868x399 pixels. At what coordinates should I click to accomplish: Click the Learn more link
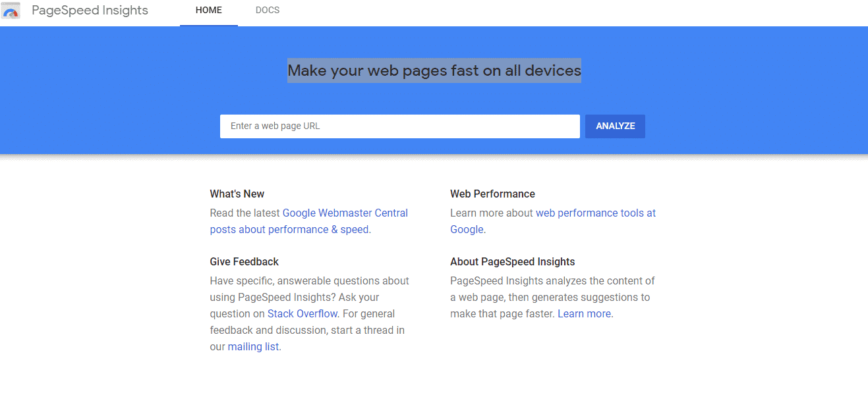(x=584, y=314)
